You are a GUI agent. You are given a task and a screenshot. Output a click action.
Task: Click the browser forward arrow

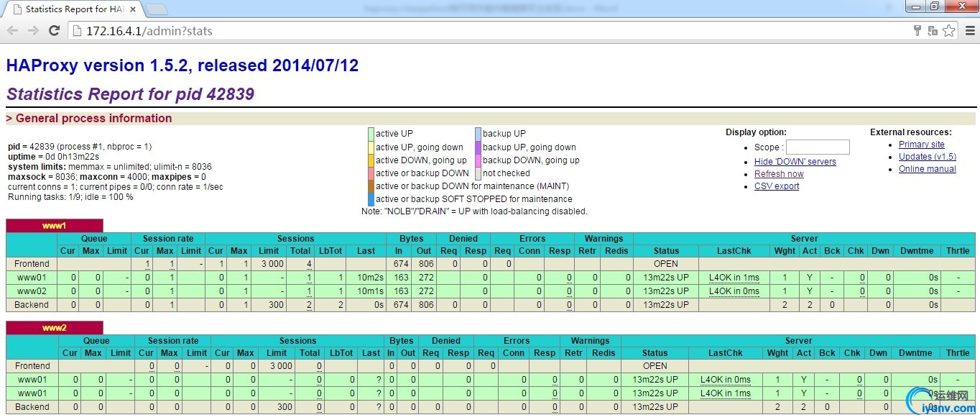pos(33,30)
